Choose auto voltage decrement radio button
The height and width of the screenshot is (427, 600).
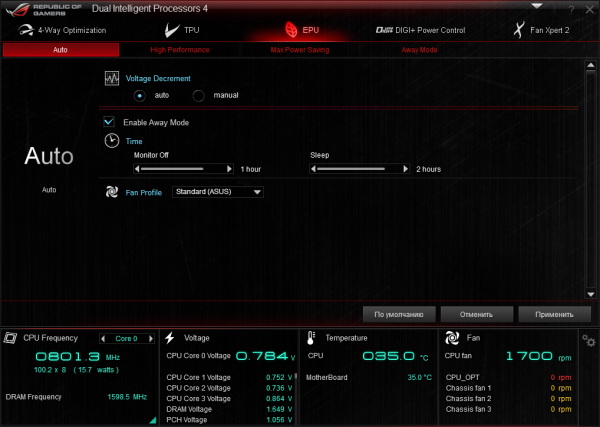tap(140, 96)
